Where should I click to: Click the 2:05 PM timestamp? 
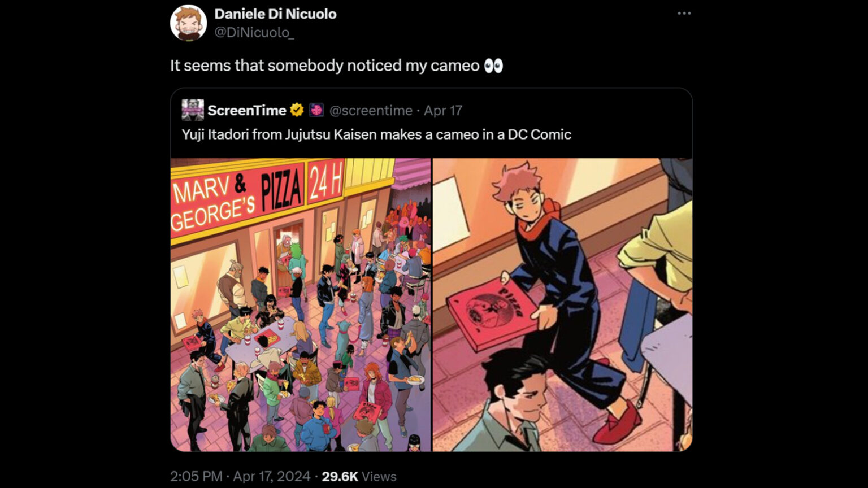195,476
